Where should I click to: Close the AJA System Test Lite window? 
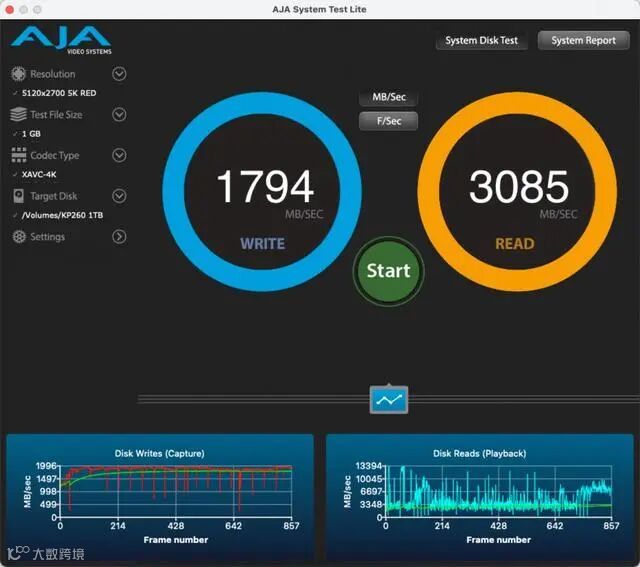[10, 9]
